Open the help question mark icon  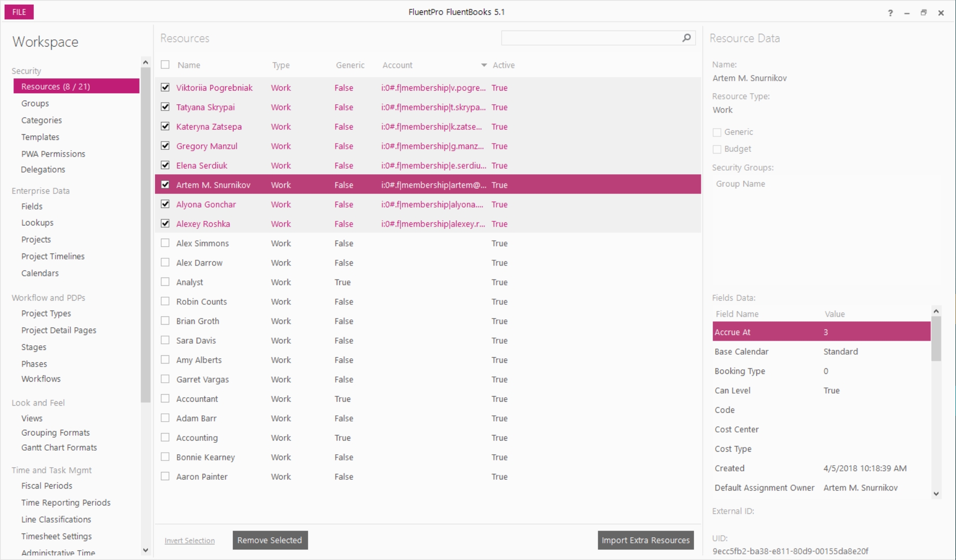890,13
